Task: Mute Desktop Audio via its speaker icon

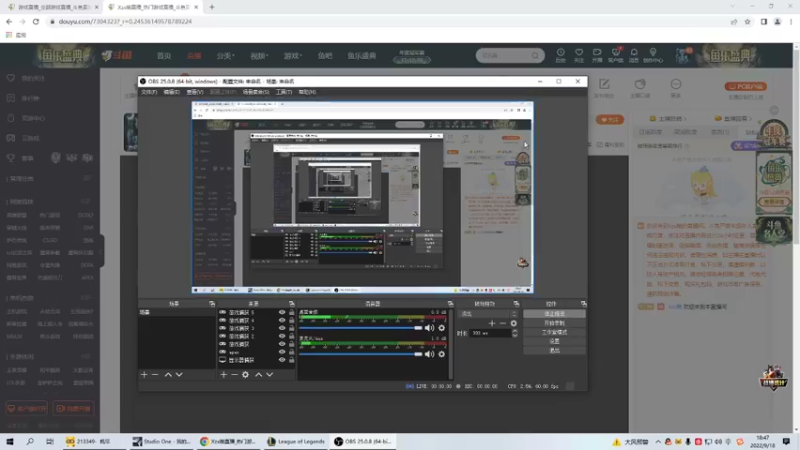Action: [x=430, y=328]
